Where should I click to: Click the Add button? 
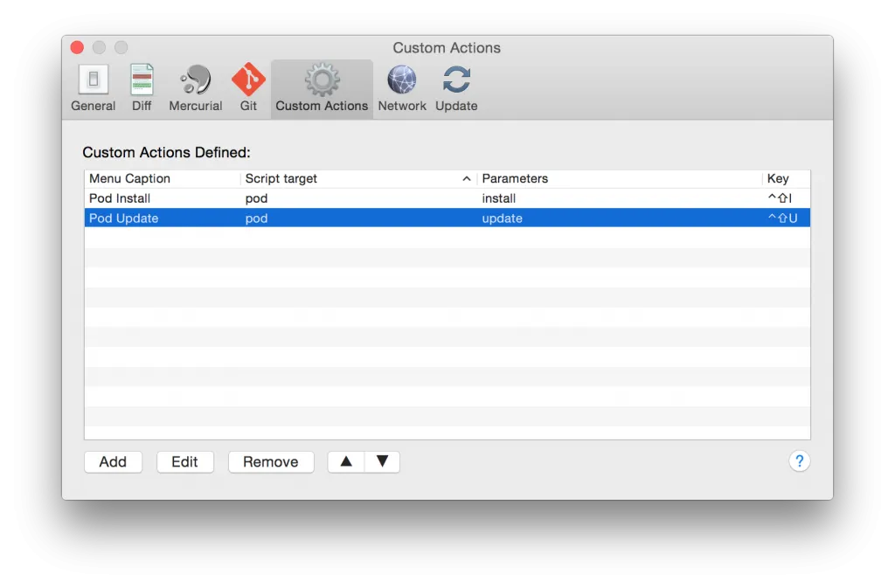click(113, 461)
